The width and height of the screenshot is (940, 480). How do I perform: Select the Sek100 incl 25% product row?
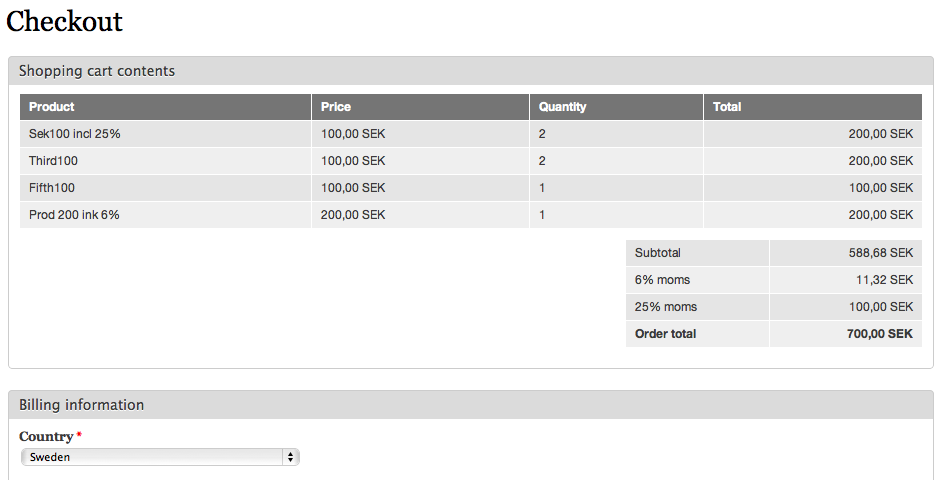(x=471, y=134)
